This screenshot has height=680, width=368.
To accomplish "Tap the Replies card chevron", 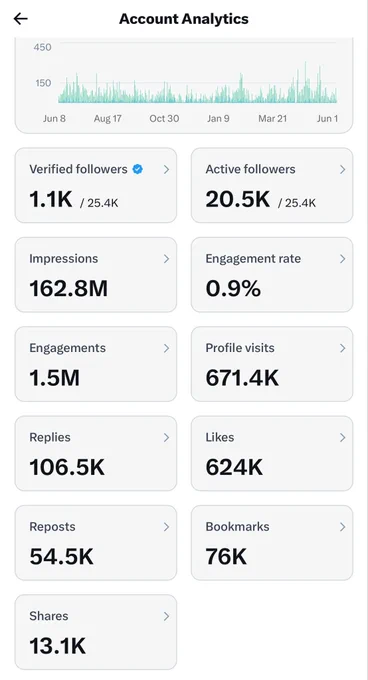I will (x=166, y=438).
